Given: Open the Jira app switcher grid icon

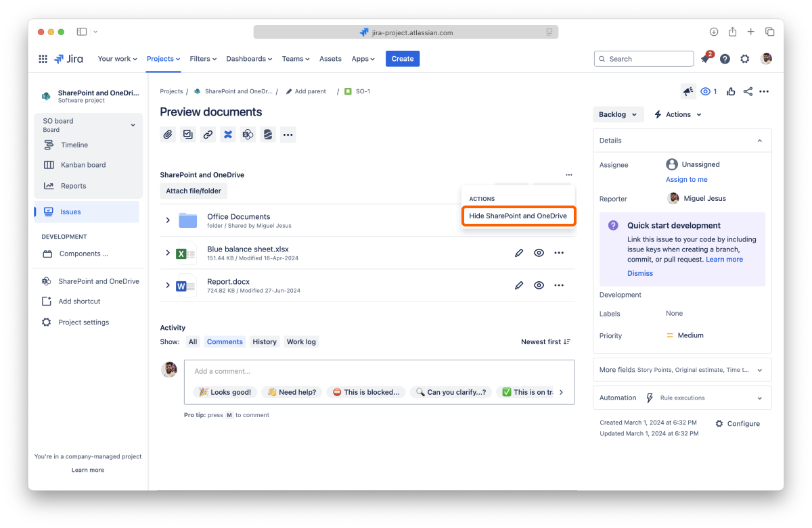Looking at the screenshot, I should 43,59.
